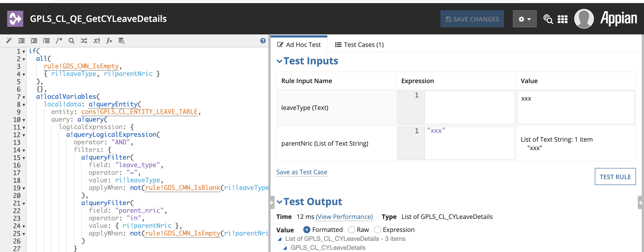Click the indent code toolbar icon
The width and height of the screenshot is (644, 252).
34,40
